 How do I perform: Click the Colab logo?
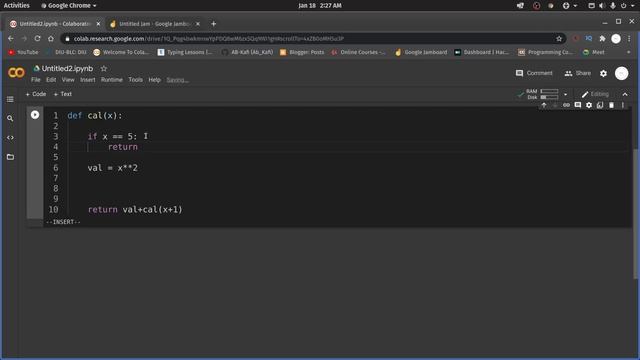tap(16, 73)
